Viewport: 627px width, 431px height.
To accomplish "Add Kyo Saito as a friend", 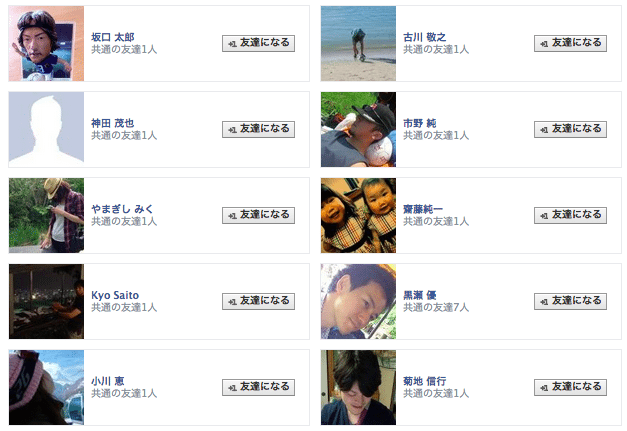I will (258, 301).
